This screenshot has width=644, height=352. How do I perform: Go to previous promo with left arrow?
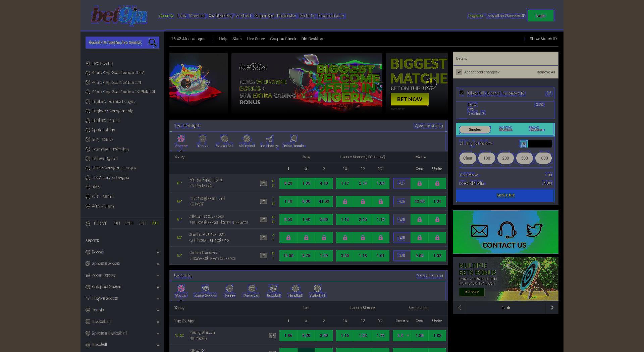click(x=459, y=308)
